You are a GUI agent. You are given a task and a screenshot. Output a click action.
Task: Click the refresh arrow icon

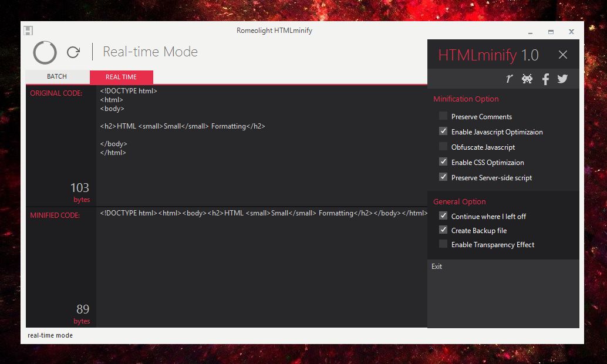(73, 52)
